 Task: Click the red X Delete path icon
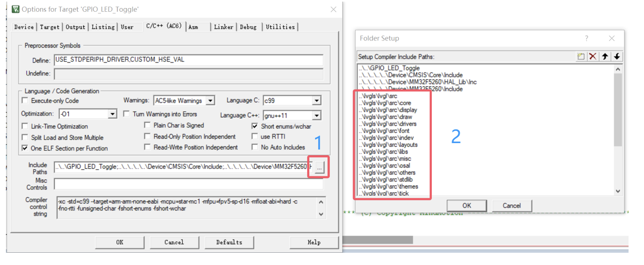(x=593, y=56)
